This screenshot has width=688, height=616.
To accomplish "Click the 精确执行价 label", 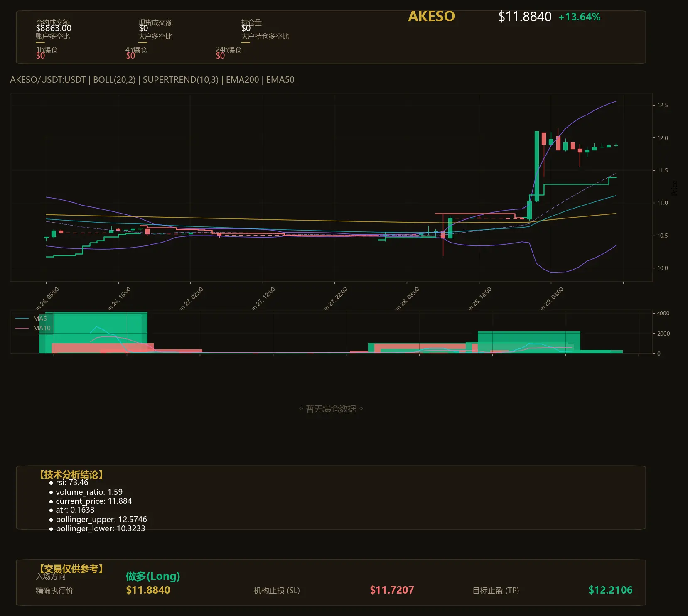I will pyautogui.click(x=54, y=591).
